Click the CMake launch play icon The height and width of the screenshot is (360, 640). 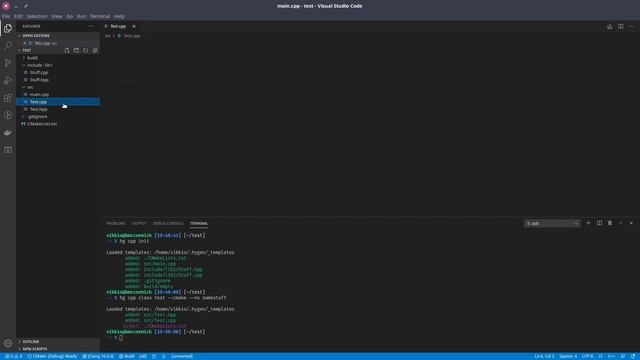click(164, 356)
